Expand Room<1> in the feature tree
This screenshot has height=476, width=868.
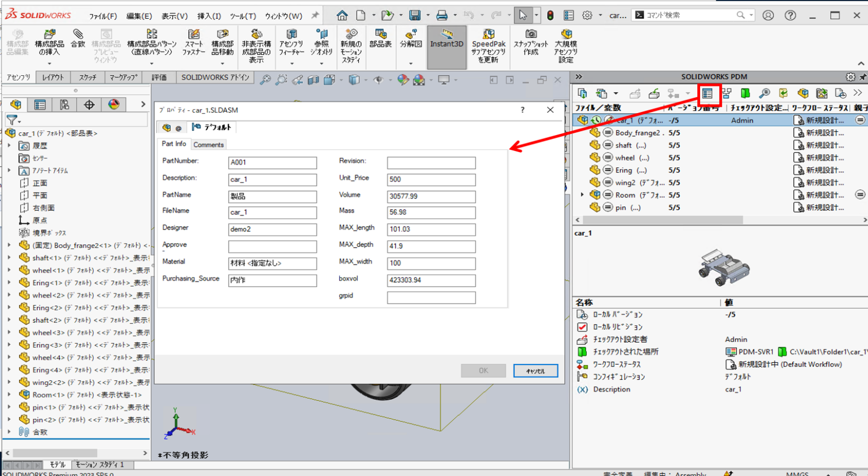tap(10, 395)
